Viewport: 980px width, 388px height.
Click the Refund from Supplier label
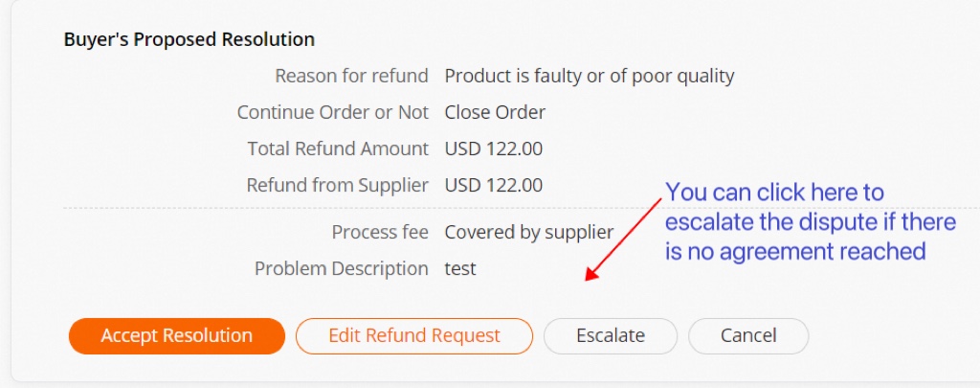point(338,185)
